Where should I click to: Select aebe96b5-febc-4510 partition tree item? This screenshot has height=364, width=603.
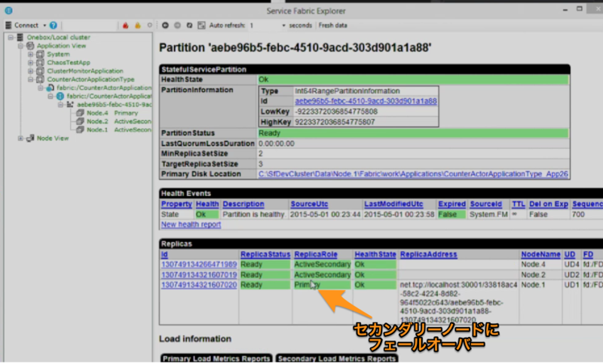(115, 105)
